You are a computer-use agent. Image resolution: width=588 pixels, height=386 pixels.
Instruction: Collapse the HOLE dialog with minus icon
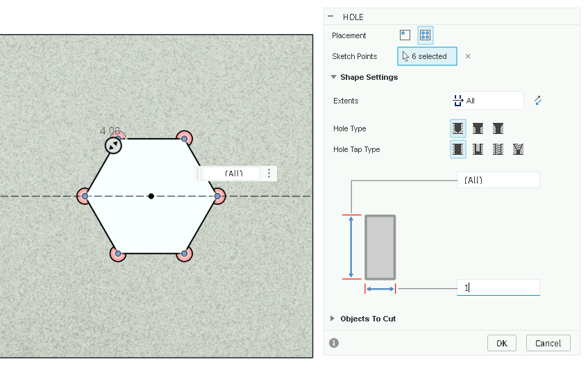pyautogui.click(x=330, y=17)
